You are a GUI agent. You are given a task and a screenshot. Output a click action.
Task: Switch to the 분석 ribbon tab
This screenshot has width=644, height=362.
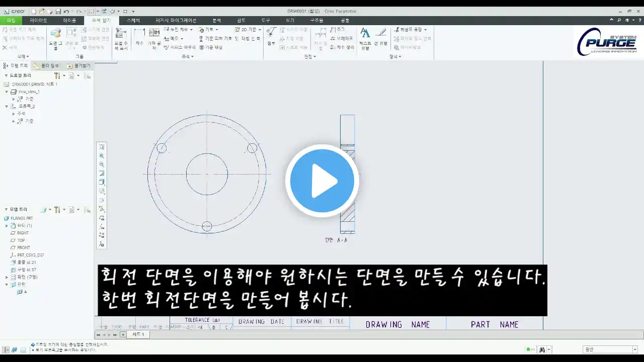coord(216,21)
